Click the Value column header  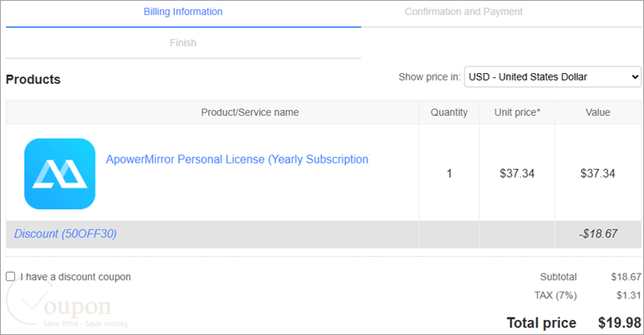pyautogui.click(x=598, y=113)
